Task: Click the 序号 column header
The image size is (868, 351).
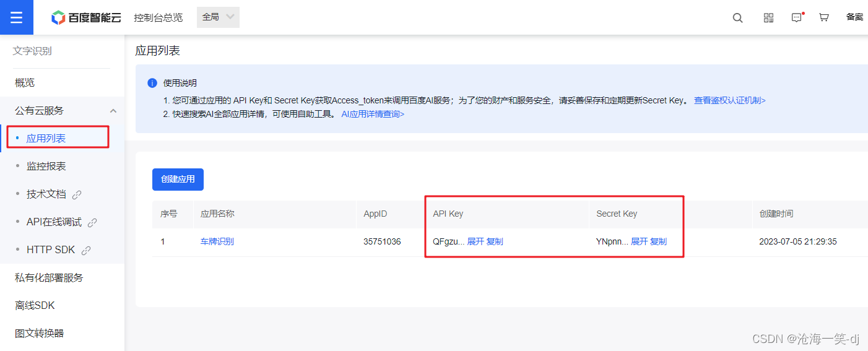Action: 169,214
